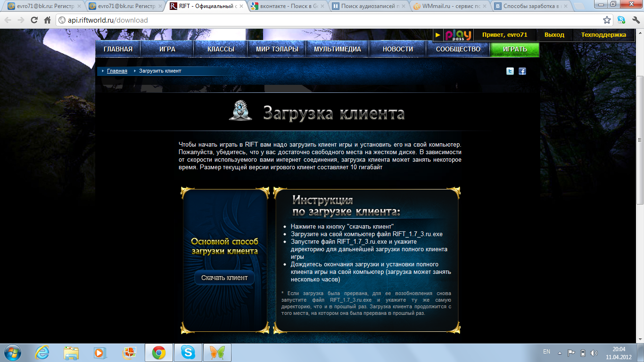Click the green ИГРАТЬ button

(515, 49)
